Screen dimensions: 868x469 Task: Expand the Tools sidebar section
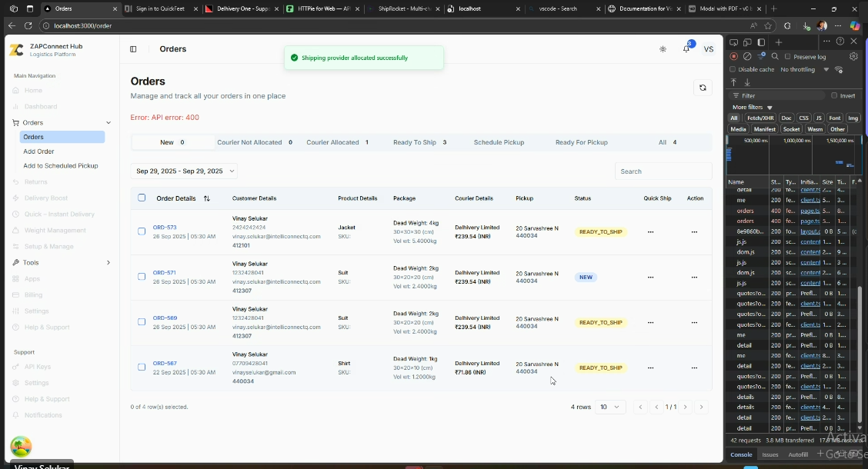(62, 262)
